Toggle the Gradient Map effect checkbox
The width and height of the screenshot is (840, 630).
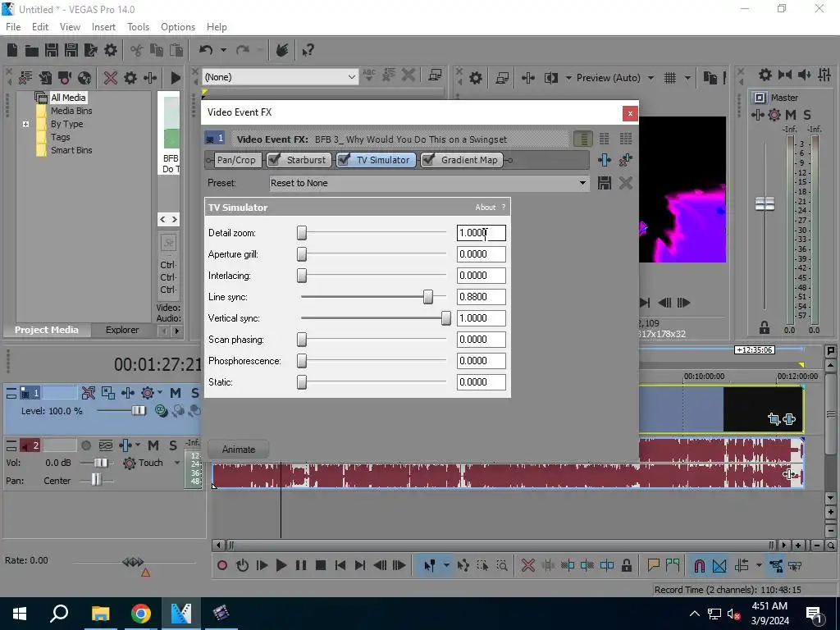click(428, 160)
